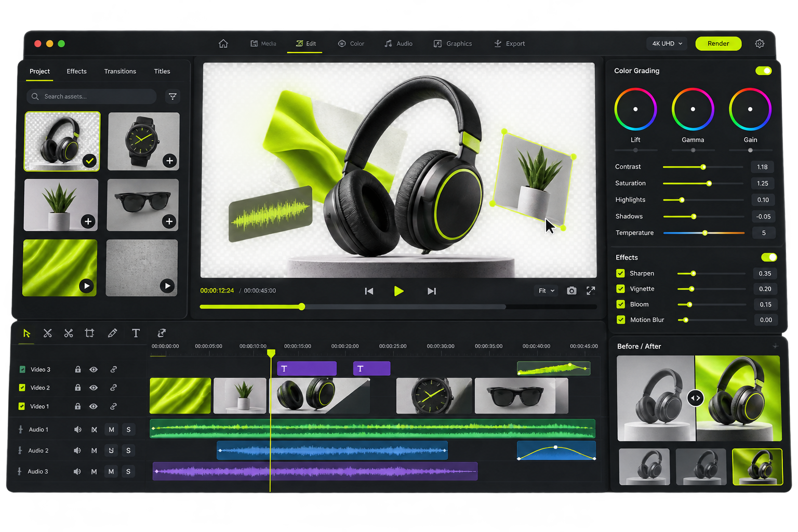This screenshot has width=798, height=532.
Task: Skip to next clip
Action: (432, 291)
